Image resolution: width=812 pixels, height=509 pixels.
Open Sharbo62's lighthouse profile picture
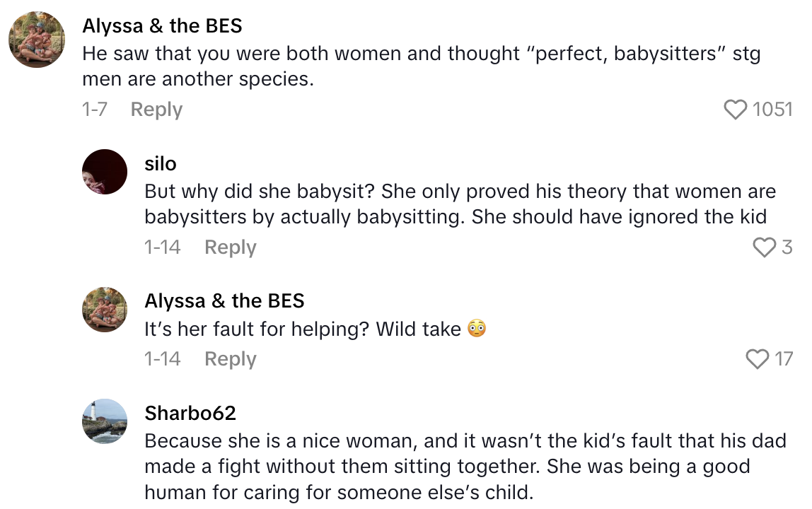[105, 421]
